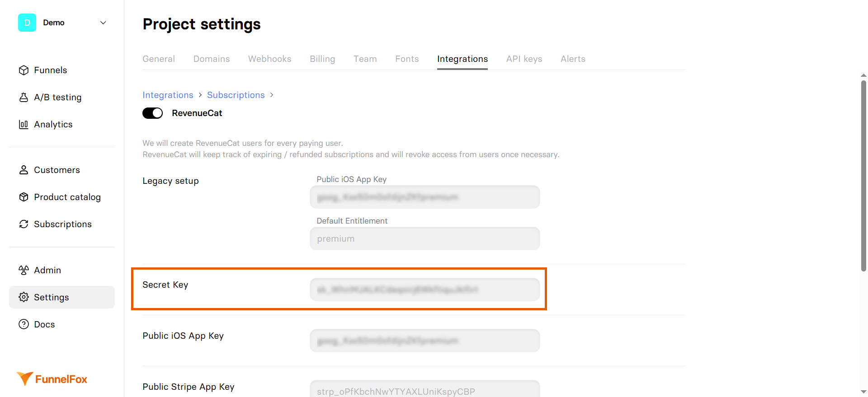Screen dimensions: 868x397
Task: Click the lower Public iOS App Key field
Action: 425,341
